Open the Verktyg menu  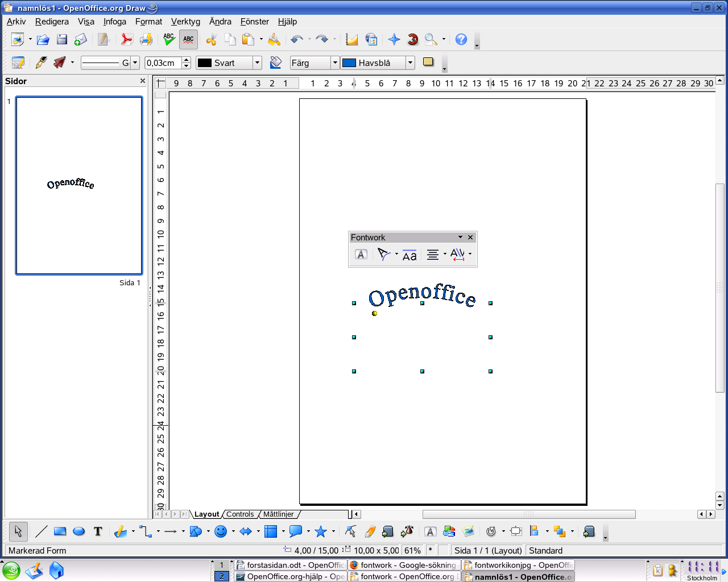[x=185, y=22]
